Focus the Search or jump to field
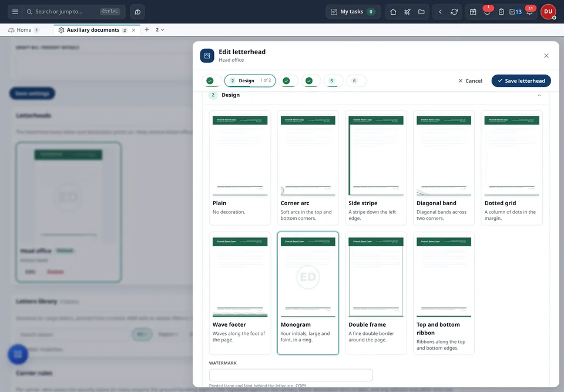This screenshot has width=564, height=392. click(74, 12)
